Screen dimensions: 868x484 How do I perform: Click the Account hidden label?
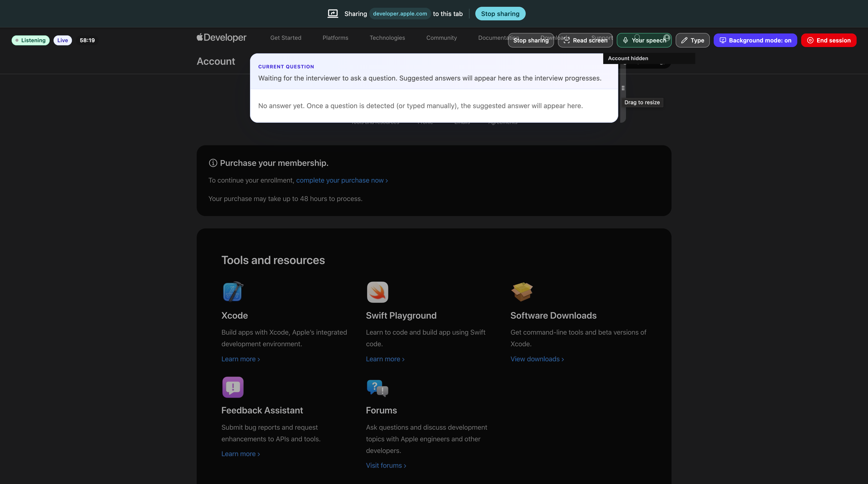[x=628, y=58]
